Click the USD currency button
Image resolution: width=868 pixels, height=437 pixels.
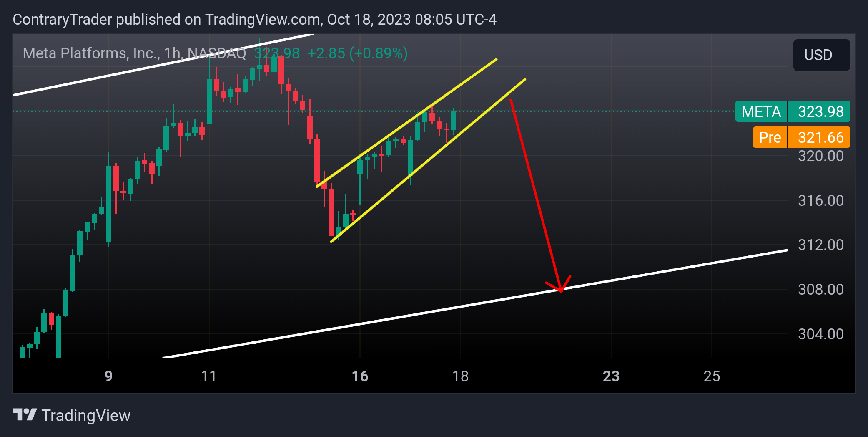[821, 55]
